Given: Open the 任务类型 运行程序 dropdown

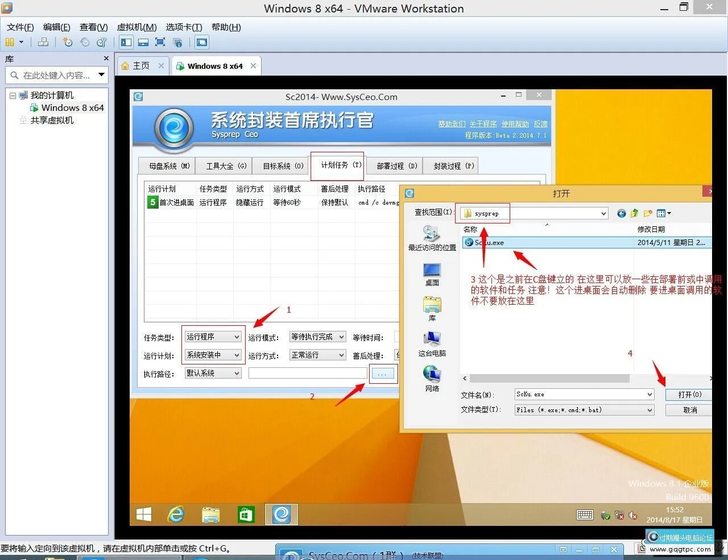Looking at the screenshot, I should coord(212,337).
